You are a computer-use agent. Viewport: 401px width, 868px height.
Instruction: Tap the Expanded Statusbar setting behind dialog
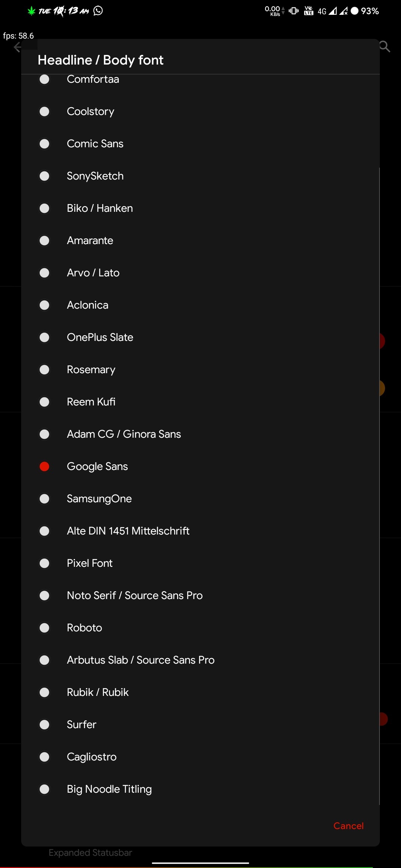tap(90, 853)
